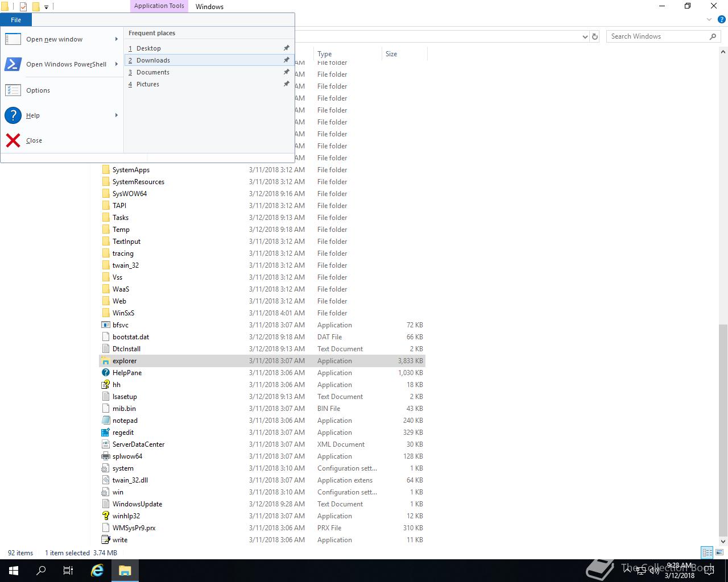
Task: Show hidden tray icons chevron
Action: (x=627, y=571)
